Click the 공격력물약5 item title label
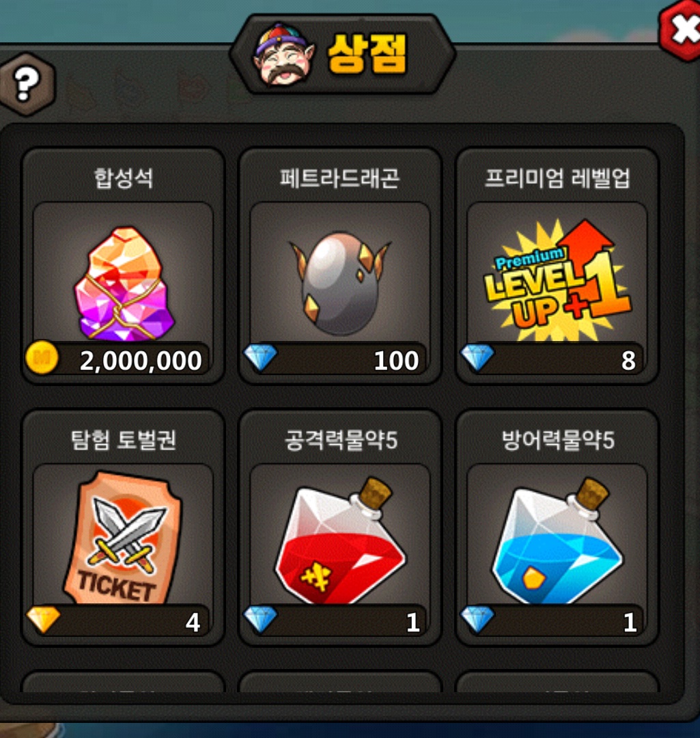The image size is (700, 738). coord(341,440)
